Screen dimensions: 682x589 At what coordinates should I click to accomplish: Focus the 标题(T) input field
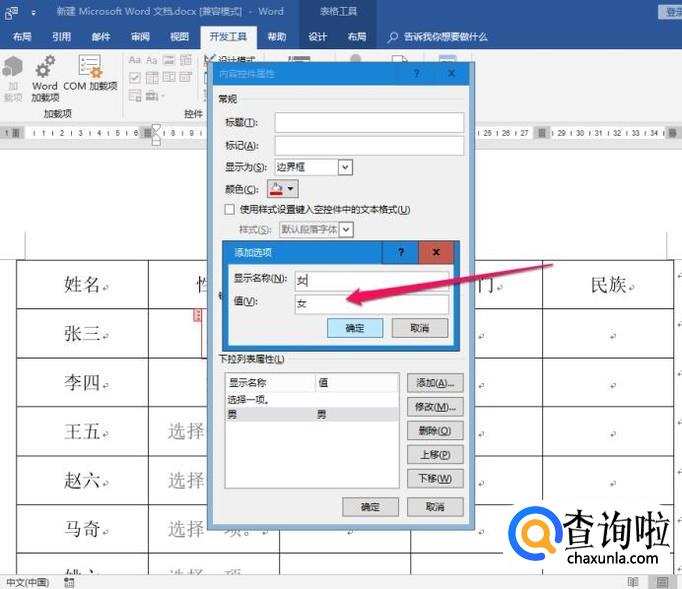tap(369, 122)
